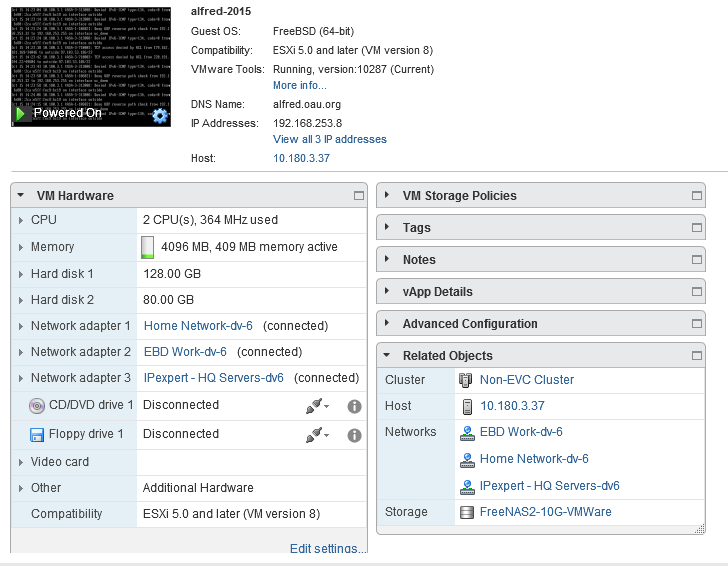Minimize the VM Hardware panel
Image resolution: width=728 pixels, height=566 pixels.
click(358, 196)
